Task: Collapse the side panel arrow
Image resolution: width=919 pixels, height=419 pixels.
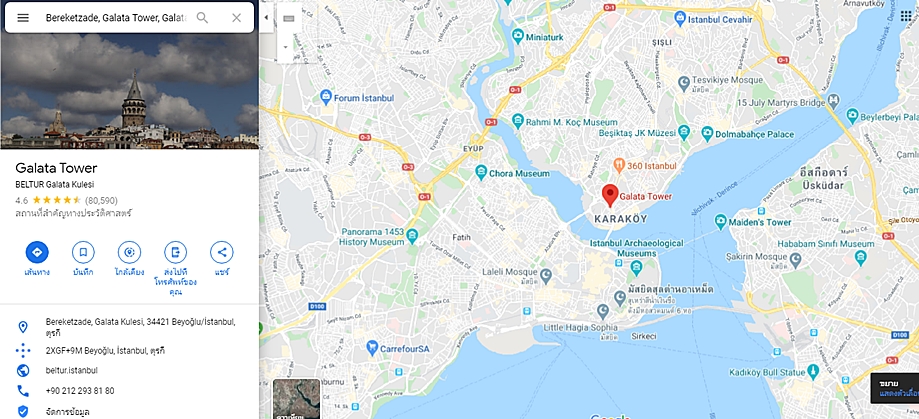Action: tap(267, 18)
